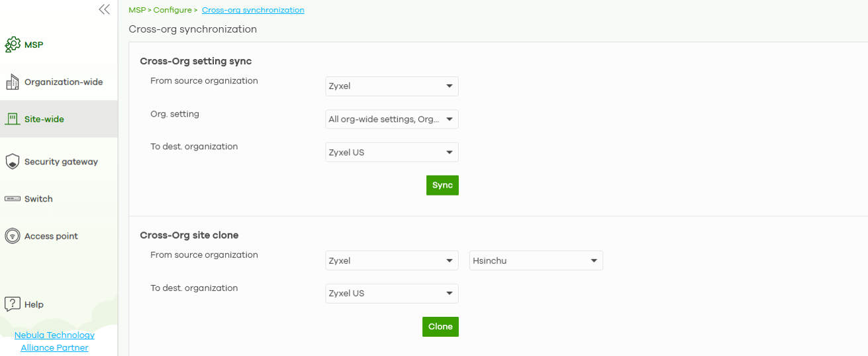Viewport: 868px width, 356px height.
Task: Click the Cross-Org setting sync heading
Action: point(195,61)
